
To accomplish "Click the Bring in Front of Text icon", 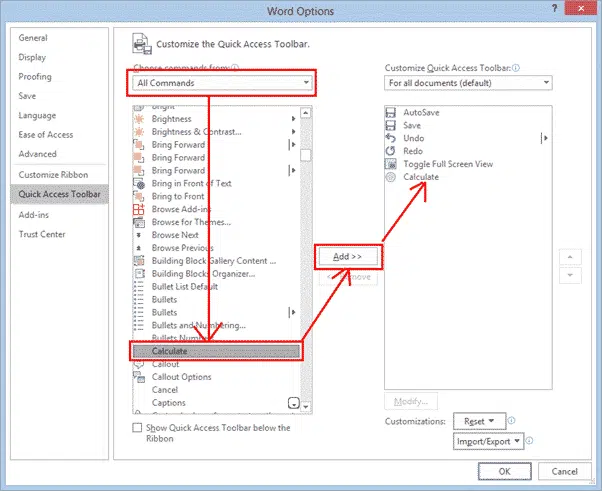I will tap(139, 184).
